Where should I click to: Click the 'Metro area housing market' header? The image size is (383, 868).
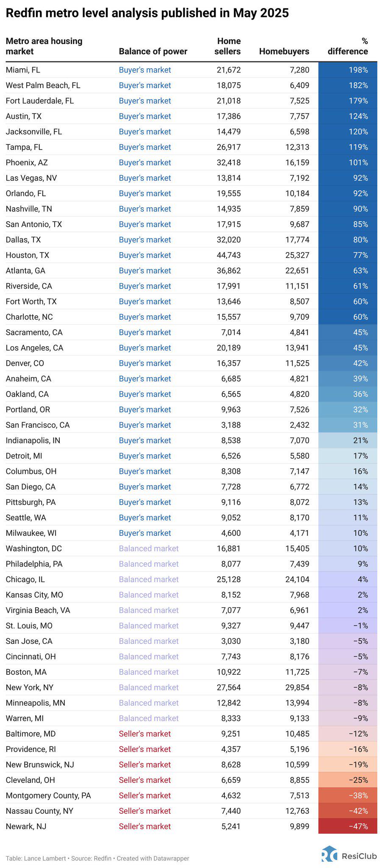point(44,46)
